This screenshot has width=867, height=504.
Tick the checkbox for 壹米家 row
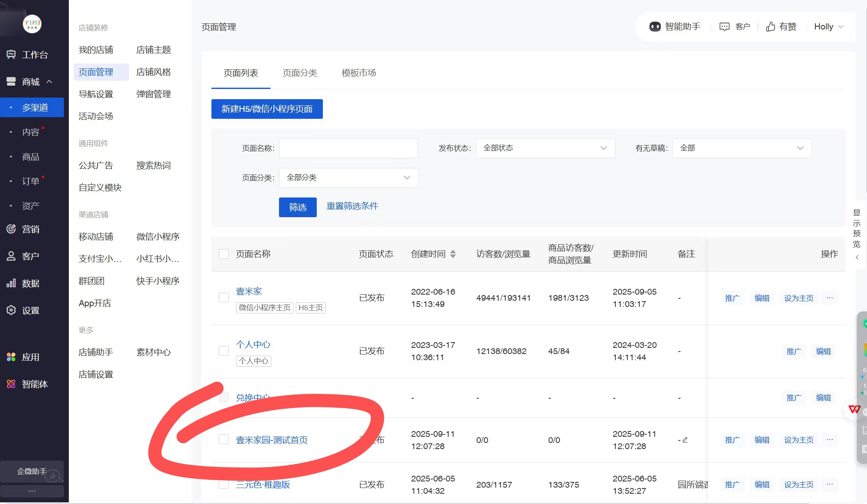[224, 297]
